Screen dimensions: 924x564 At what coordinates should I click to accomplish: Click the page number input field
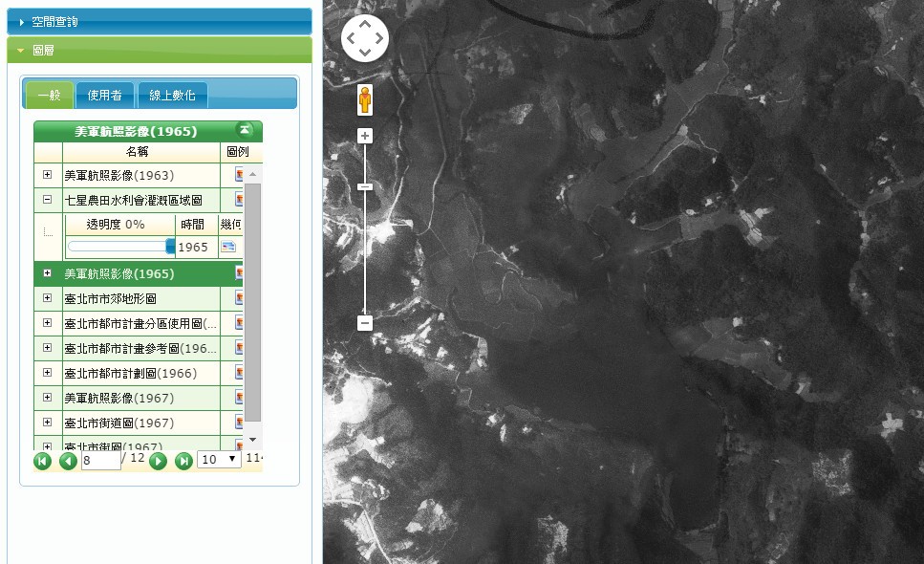100,460
